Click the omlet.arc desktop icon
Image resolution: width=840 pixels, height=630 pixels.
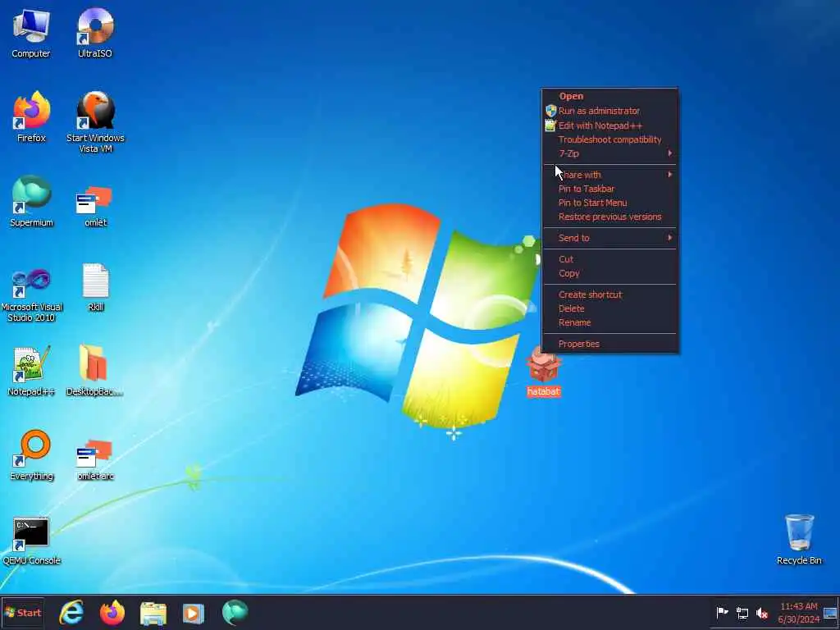[x=95, y=461]
